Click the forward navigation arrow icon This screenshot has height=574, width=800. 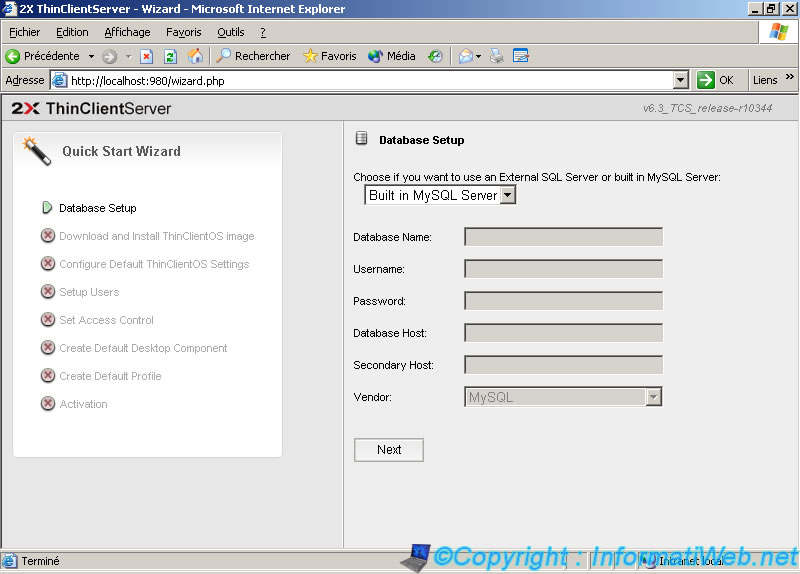(109, 56)
